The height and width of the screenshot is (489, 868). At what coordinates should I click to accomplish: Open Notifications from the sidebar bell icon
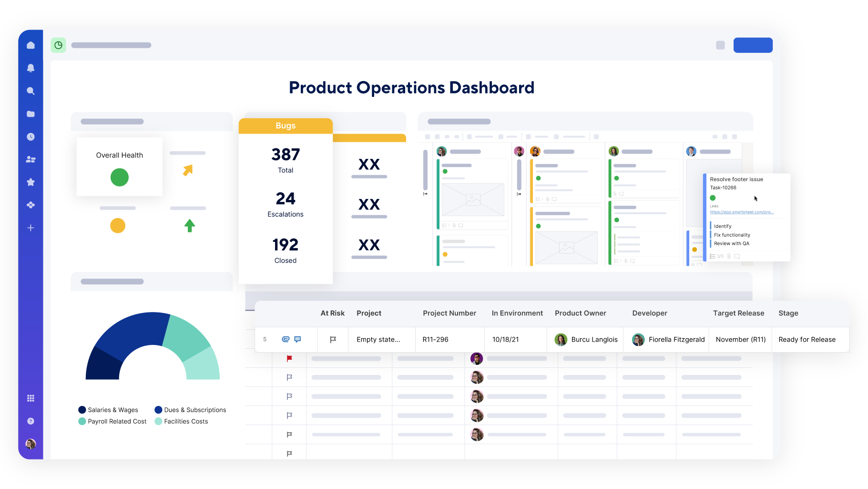31,68
